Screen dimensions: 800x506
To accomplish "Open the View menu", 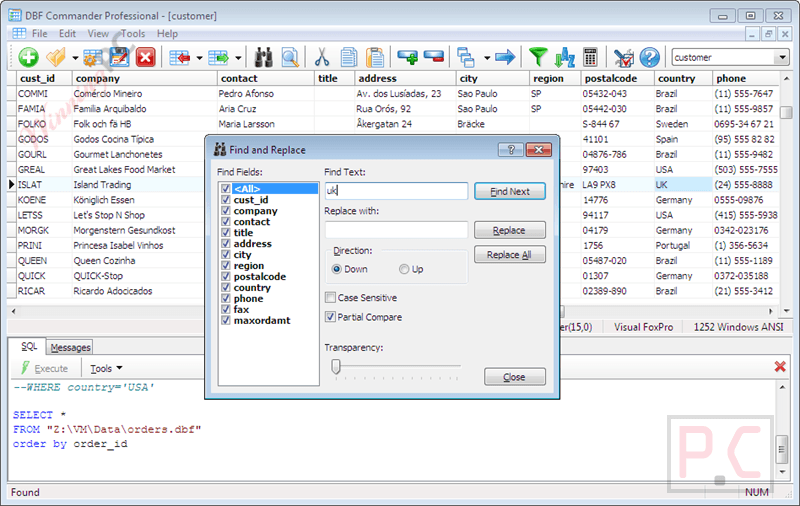I will [98, 34].
